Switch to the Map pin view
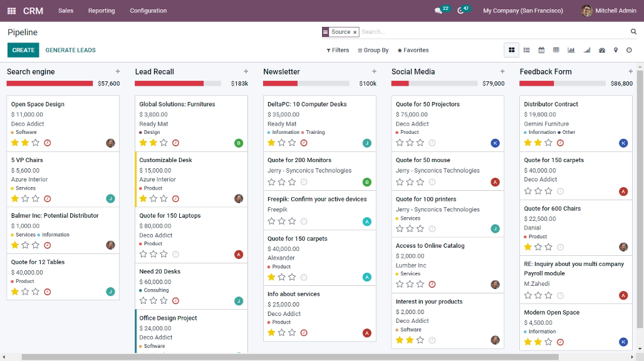The image size is (644, 361). coord(616,50)
